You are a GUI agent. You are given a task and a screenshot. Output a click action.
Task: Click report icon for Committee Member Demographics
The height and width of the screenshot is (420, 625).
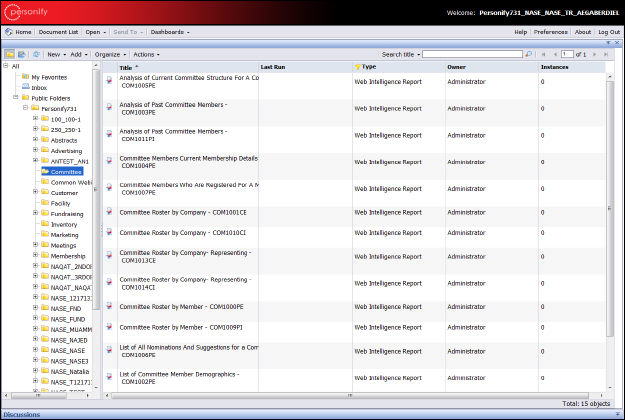[110, 376]
